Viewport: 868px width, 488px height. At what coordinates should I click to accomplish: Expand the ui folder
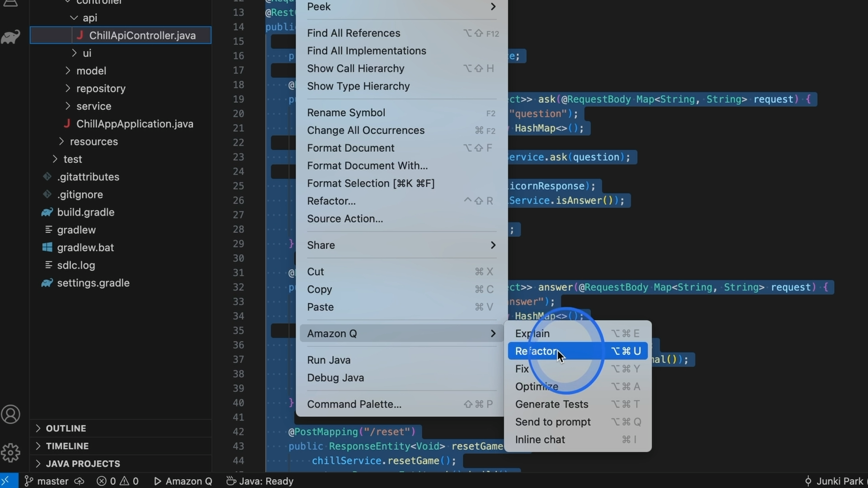point(87,53)
